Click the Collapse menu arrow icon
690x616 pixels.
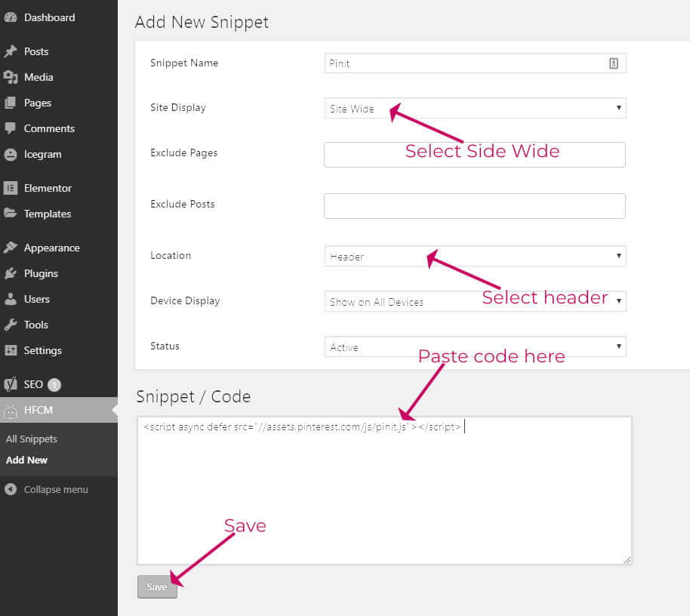click(11, 489)
